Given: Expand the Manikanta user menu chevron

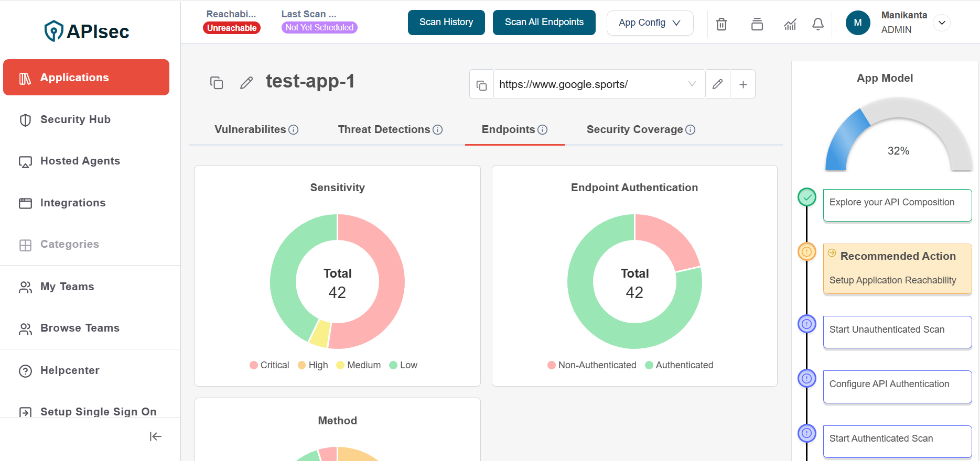Looking at the screenshot, I should click(942, 23).
